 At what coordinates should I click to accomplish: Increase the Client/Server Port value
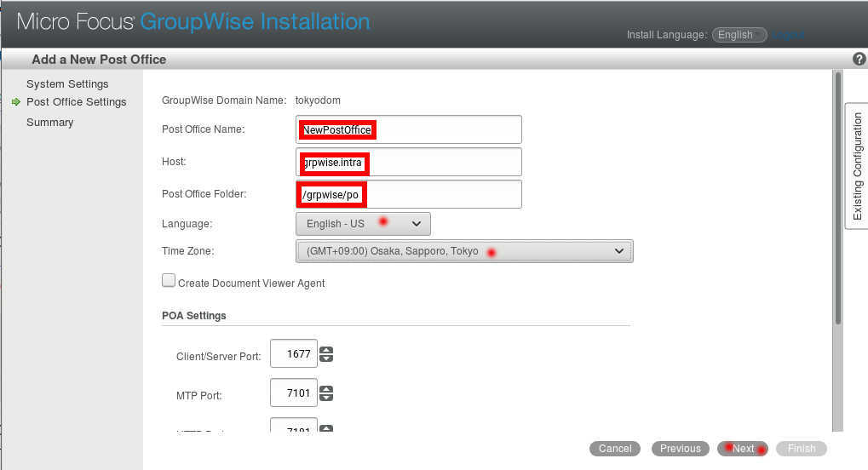pos(326,349)
